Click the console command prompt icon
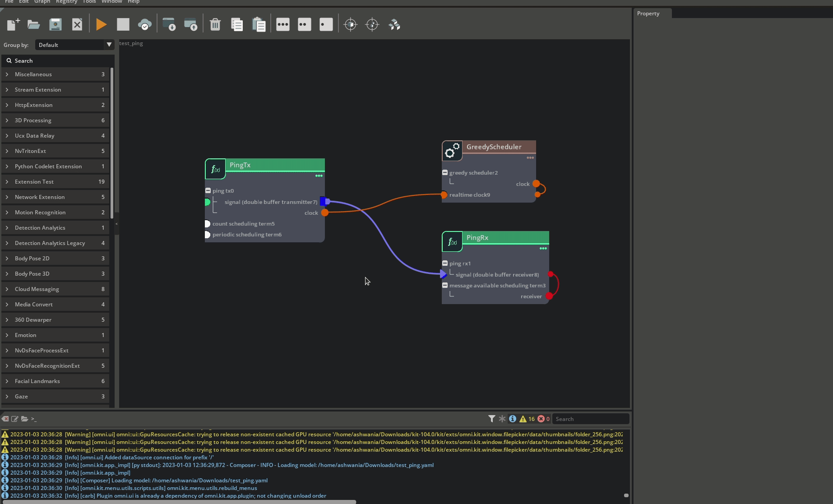The width and height of the screenshot is (833, 504). (34, 419)
